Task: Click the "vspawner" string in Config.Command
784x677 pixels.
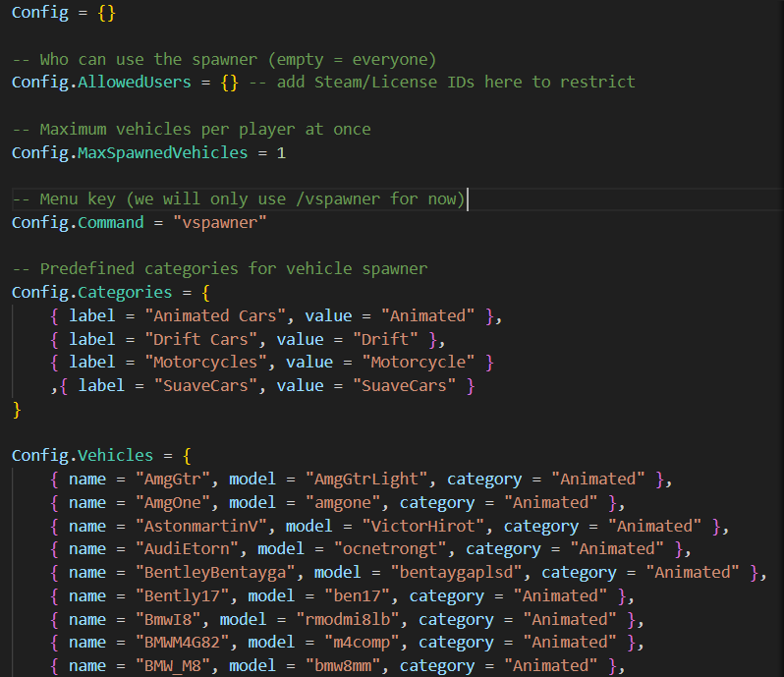Action: point(224,222)
